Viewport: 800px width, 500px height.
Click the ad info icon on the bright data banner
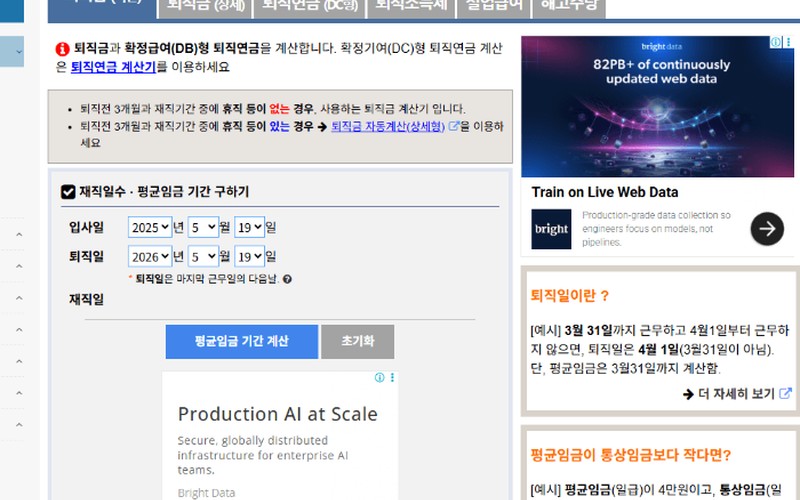(x=776, y=42)
